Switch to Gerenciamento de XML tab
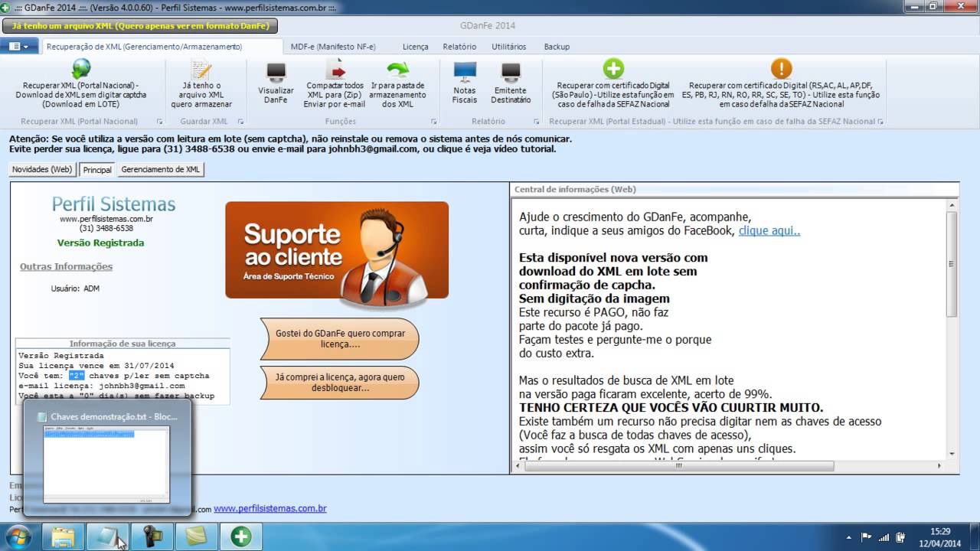The width and height of the screenshot is (980, 551). 161,170
